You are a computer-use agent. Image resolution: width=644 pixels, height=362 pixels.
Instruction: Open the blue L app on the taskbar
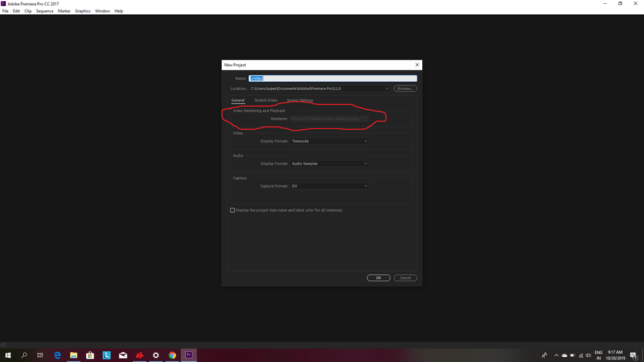click(x=106, y=355)
